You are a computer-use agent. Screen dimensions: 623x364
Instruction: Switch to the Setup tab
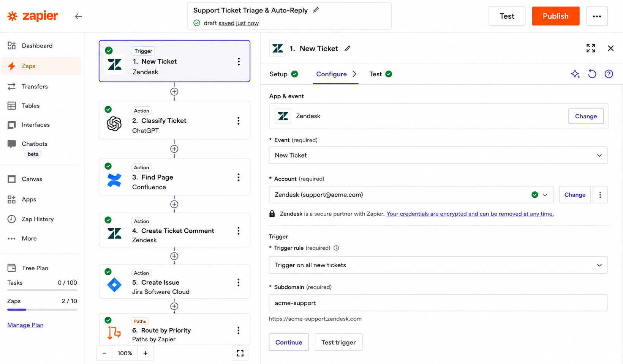pos(284,74)
